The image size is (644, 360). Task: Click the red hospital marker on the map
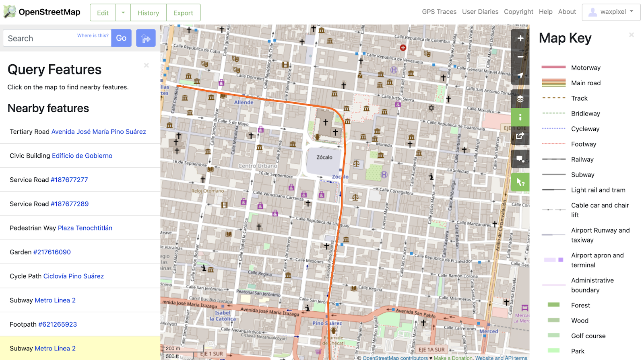coord(403,47)
